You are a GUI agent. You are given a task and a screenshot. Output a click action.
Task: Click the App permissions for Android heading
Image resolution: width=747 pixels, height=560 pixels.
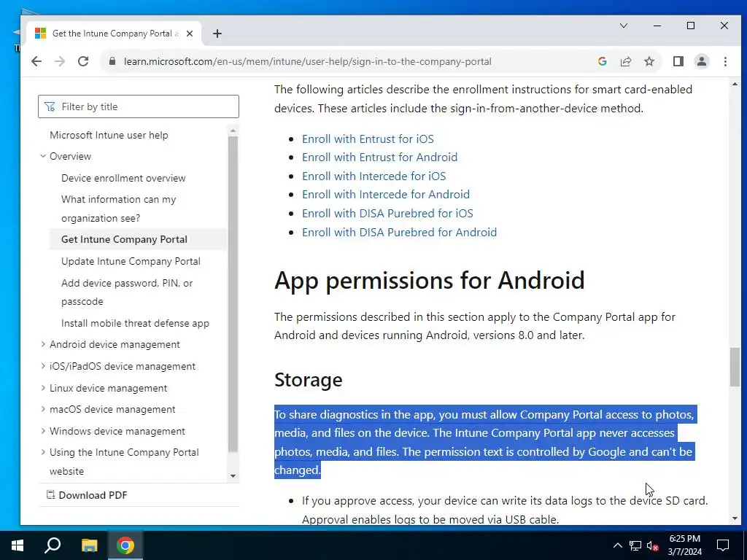point(429,281)
